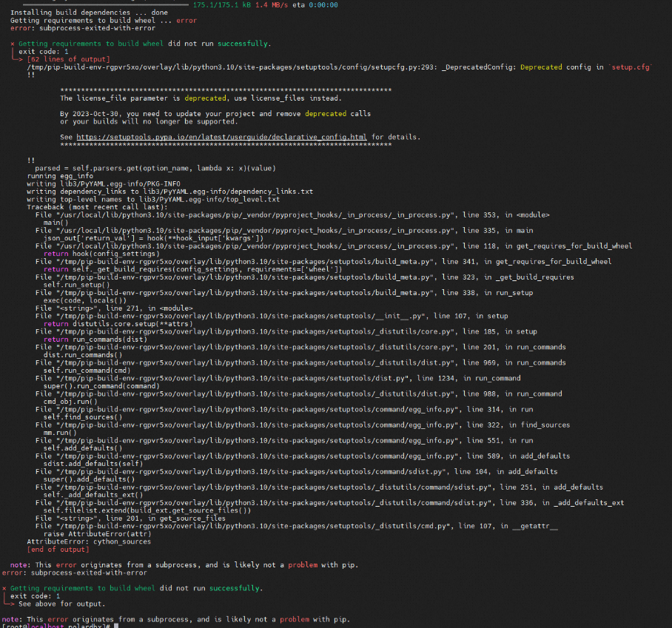Click the "Installing build dependencies ... done" line

pos(89,13)
